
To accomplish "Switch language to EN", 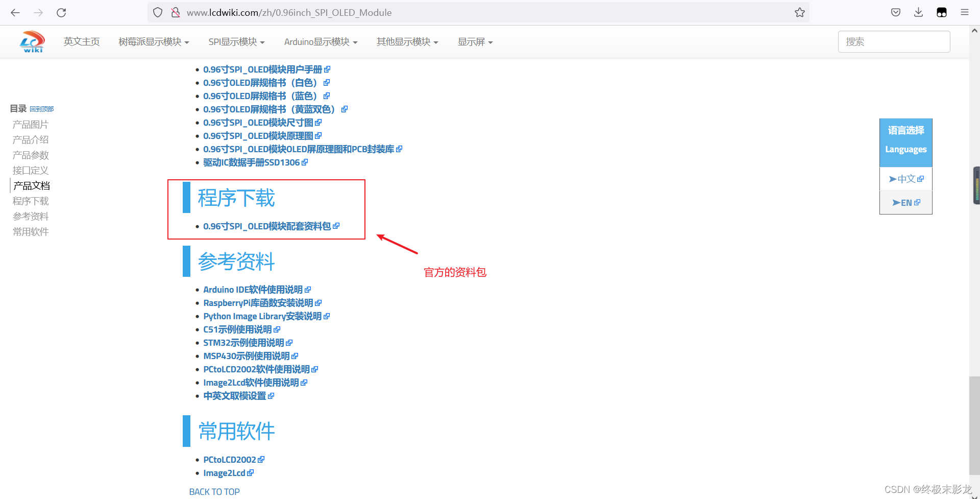I will tap(906, 203).
